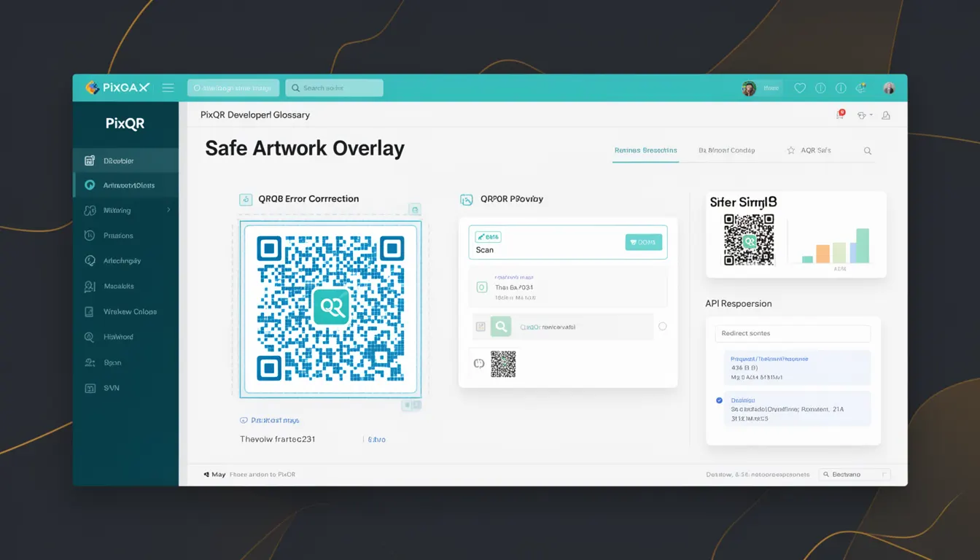This screenshot has height=560, width=980.
Task: Select the radio button right of the magnifier row
Action: 662,327
